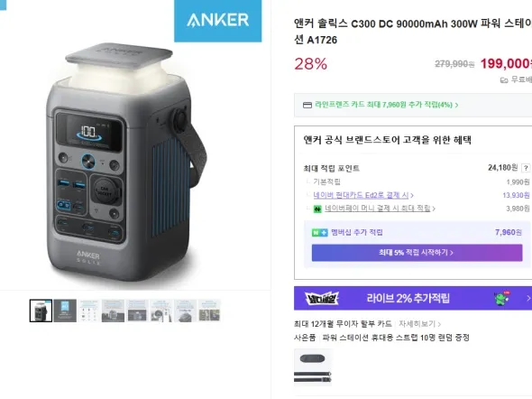This screenshot has height=399, width=532.
Task: Click the question mark help icon beside 24,180원
Action: 526,168
